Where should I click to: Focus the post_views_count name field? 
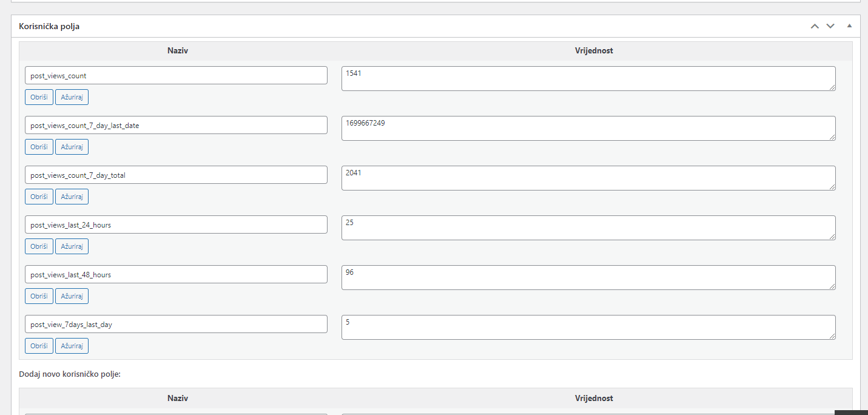[176, 76]
